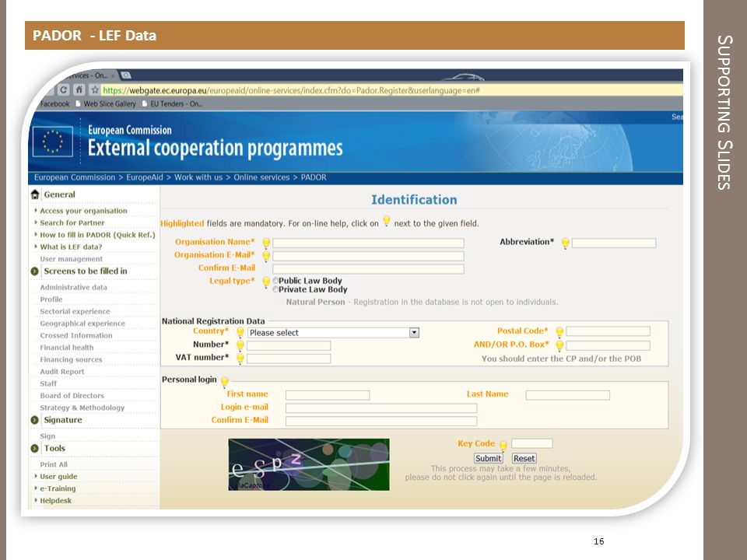Click the Key Code input field
747x560 pixels.
pos(531,443)
